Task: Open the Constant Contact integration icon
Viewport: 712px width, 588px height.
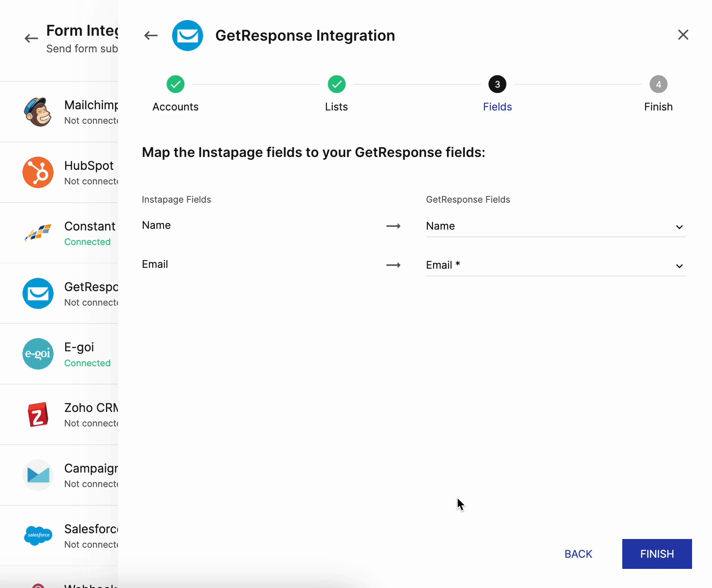Action: [38, 233]
